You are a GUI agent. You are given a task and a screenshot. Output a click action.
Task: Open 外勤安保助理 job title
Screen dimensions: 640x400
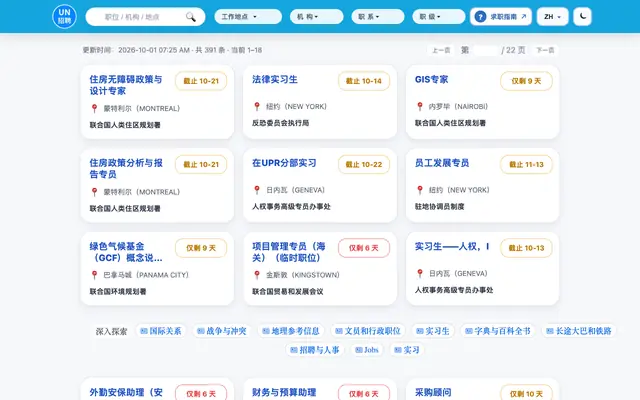126,392
